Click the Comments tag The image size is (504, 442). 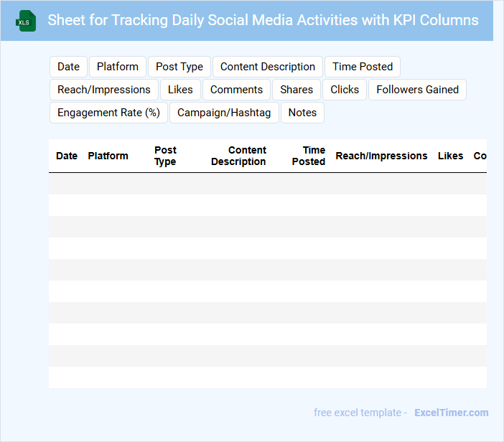coord(236,90)
